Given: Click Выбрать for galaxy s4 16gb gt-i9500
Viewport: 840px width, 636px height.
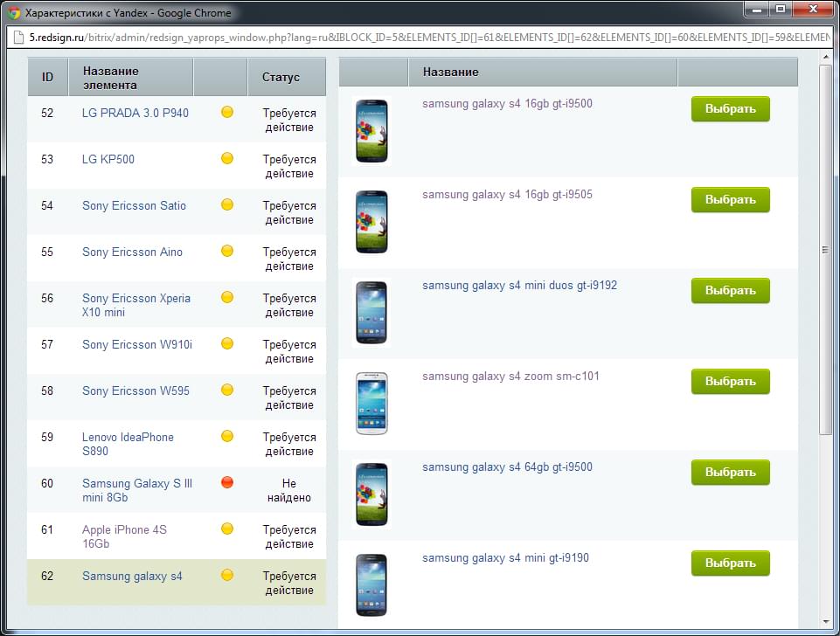Looking at the screenshot, I should coord(730,108).
